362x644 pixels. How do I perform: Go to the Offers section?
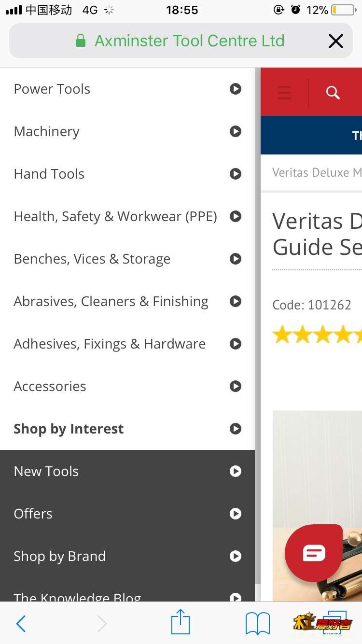[127, 514]
